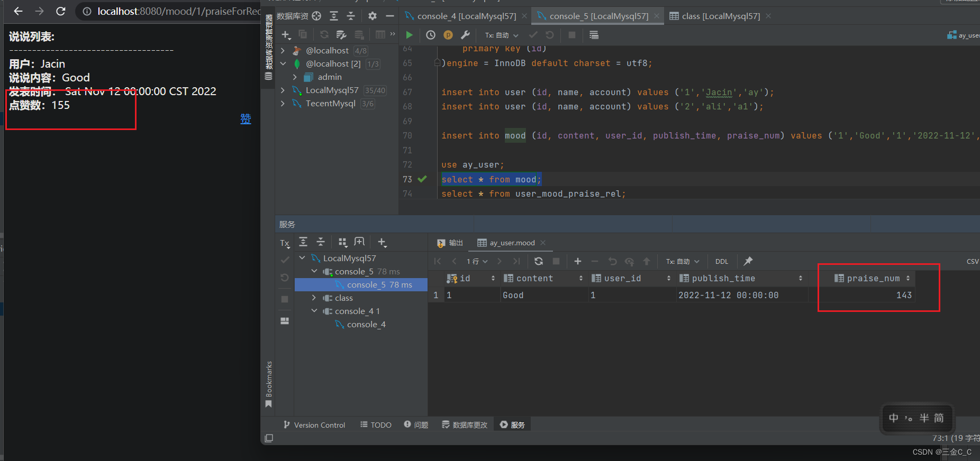Click the DDL button in result toolbar
The height and width of the screenshot is (461, 980).
pos(722,261)
